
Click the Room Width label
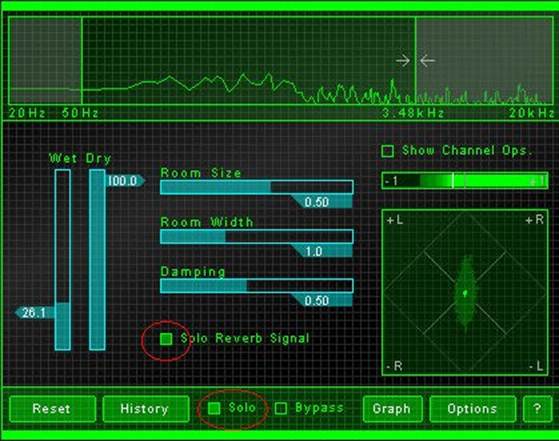coord(207,222)
